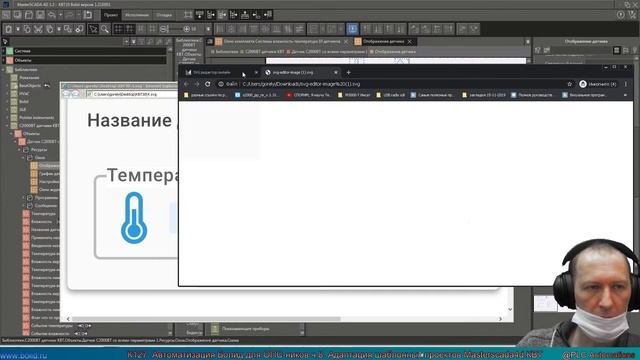Select the Температура parameter in the tree
Viewport: 640px width, 360px height.
(43, 214)
